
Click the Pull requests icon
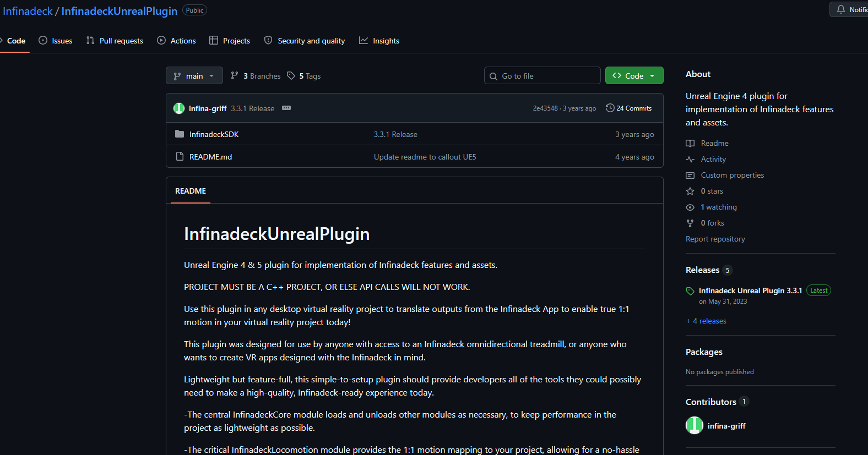click(x=90, y=40)
